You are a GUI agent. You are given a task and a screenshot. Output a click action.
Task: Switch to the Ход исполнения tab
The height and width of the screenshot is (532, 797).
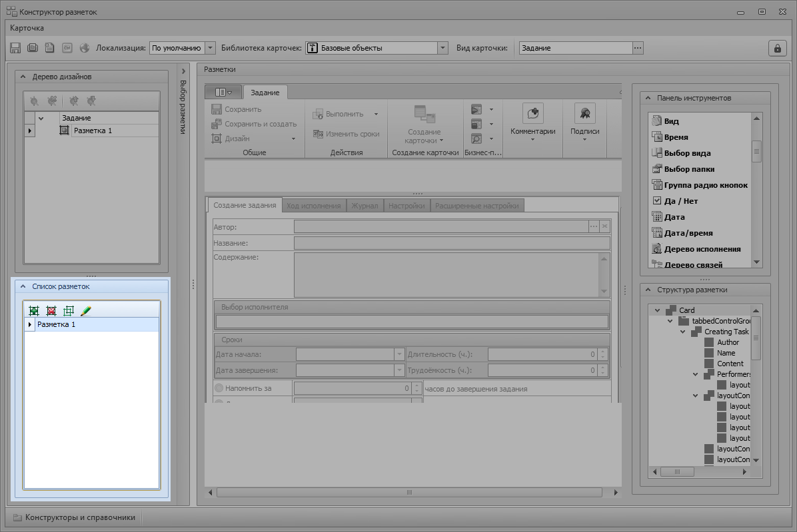click(x=314, y=206)
